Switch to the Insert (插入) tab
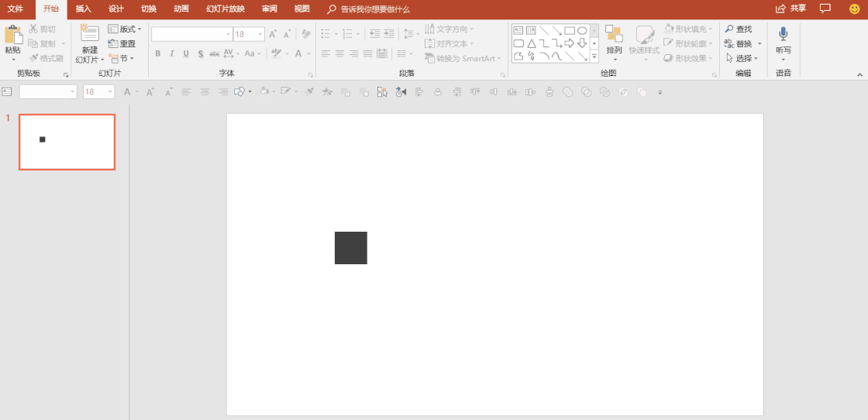 tap(83, 9)
